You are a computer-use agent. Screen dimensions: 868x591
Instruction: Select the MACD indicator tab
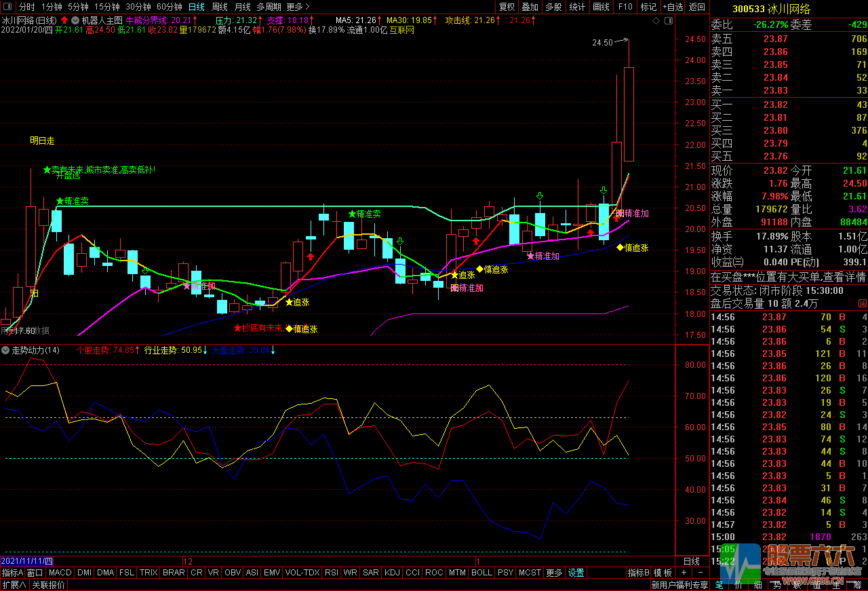pyautogui.click(x=60, y=573)
